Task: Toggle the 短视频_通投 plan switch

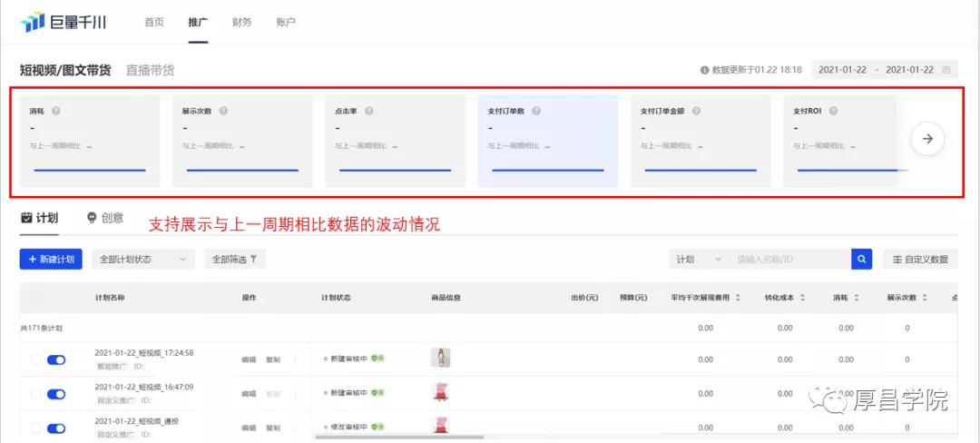Action: [x=56, y=428]
